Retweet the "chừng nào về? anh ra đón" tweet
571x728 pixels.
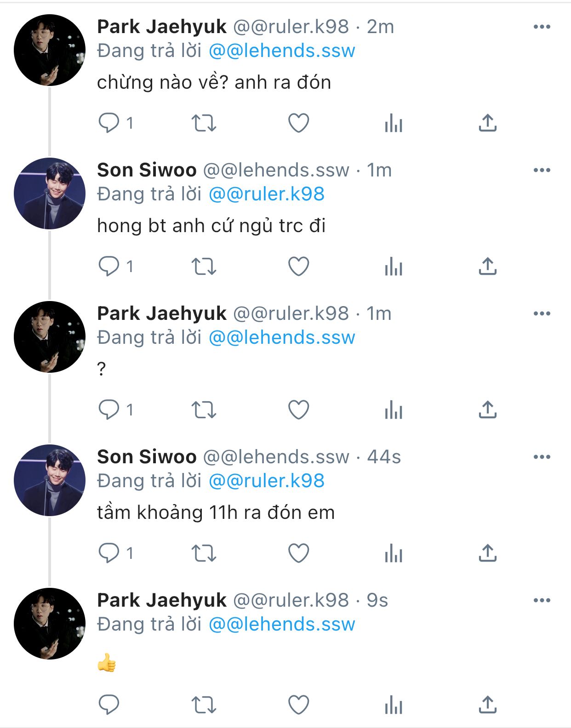tap(204, 123)
